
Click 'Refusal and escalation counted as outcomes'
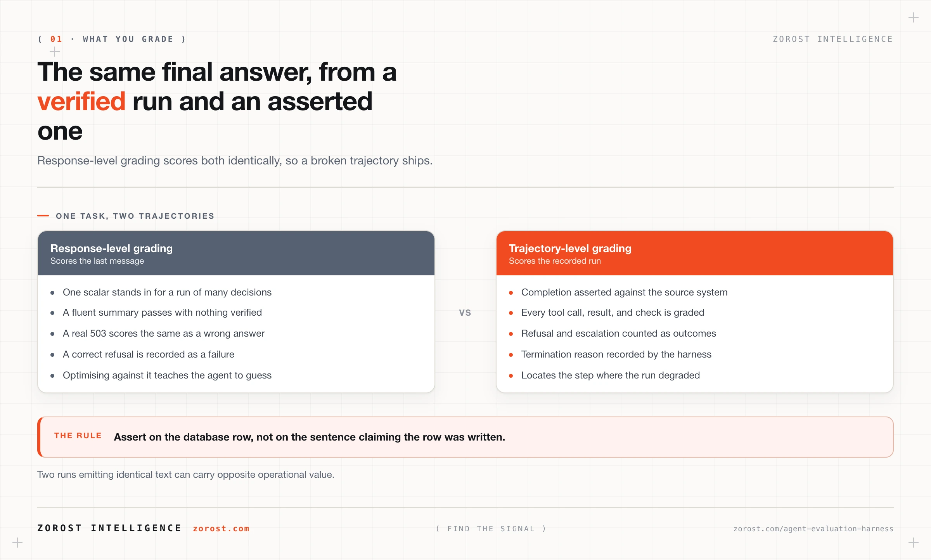(619, 333)
